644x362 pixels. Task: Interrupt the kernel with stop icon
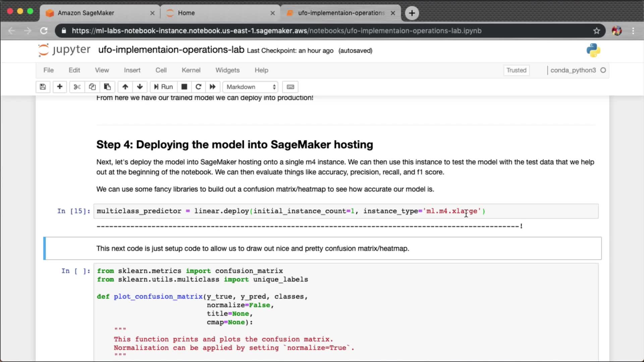coord(184,87)
